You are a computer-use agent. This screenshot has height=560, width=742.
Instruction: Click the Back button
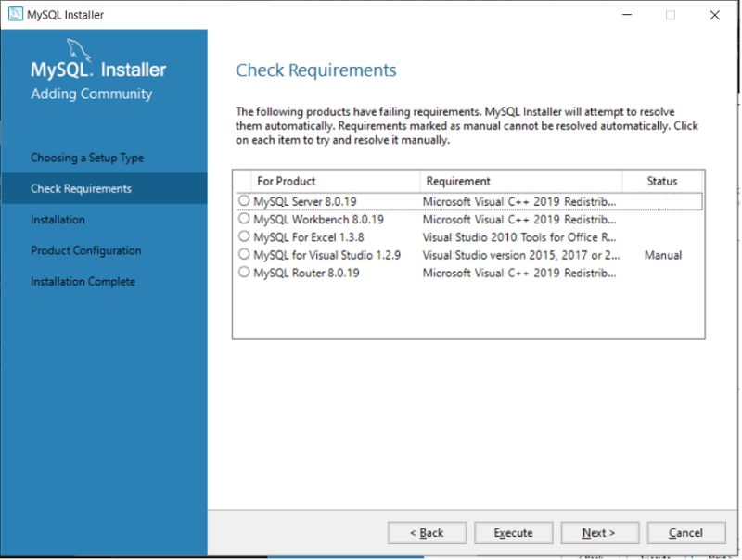[428, 532]
